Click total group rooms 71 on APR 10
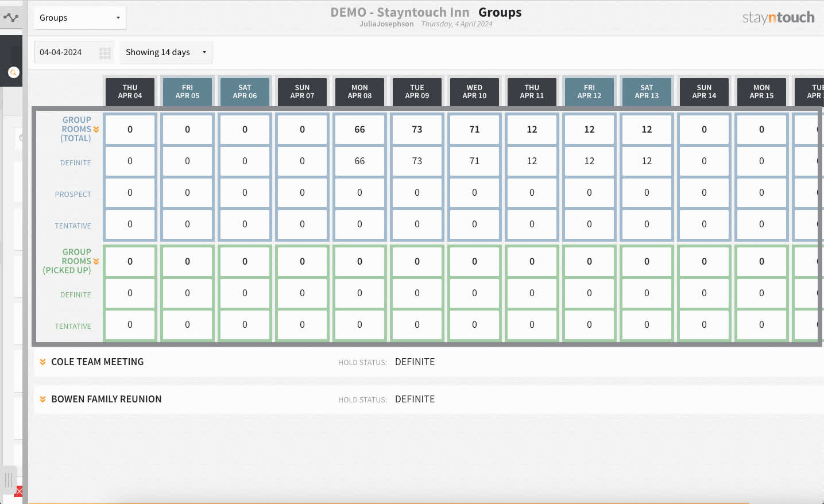824x504 pixels. [x=474, y=130]
